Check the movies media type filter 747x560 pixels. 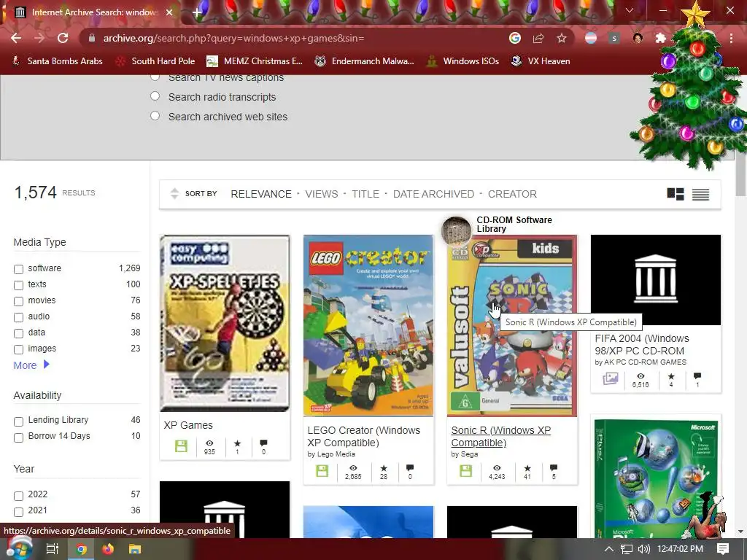tap(18, 301)
